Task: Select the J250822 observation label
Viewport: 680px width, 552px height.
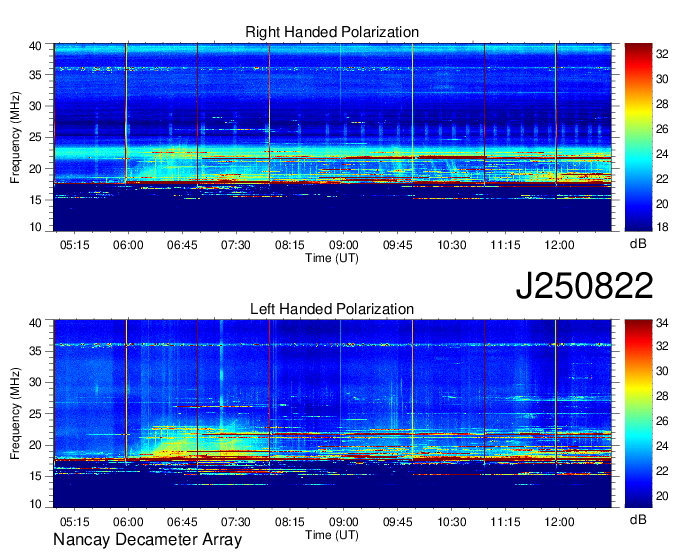Action: coord(584,285)
